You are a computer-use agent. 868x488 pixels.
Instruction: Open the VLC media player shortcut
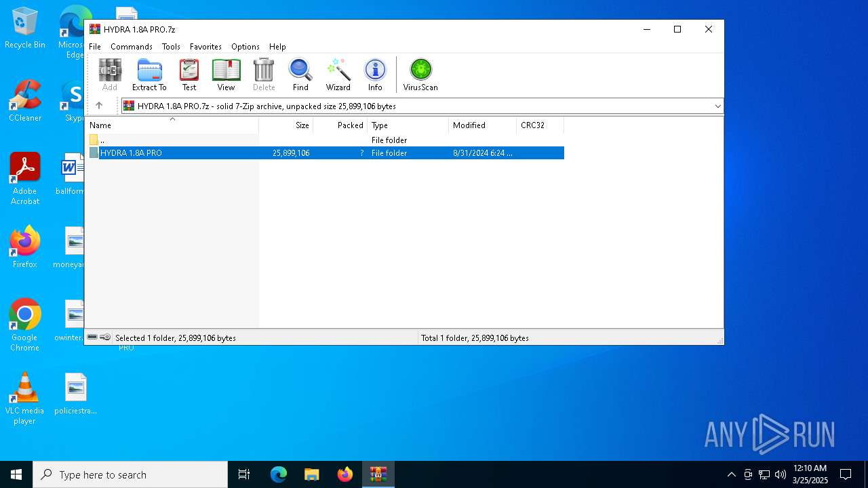tap(25, 399)
